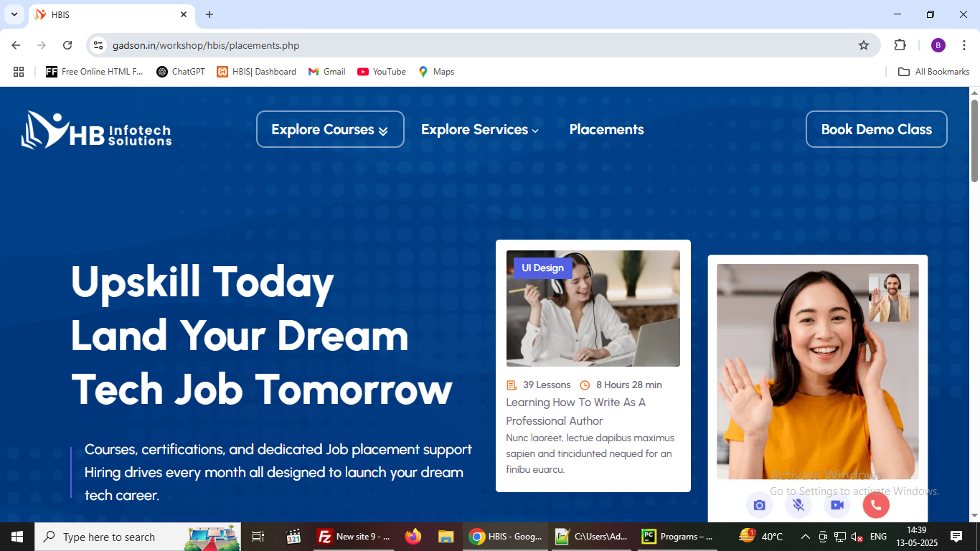Viewport: 980px width, 551px height.
Task: Expand the Explore Services menu
Action: coord(479,130)
